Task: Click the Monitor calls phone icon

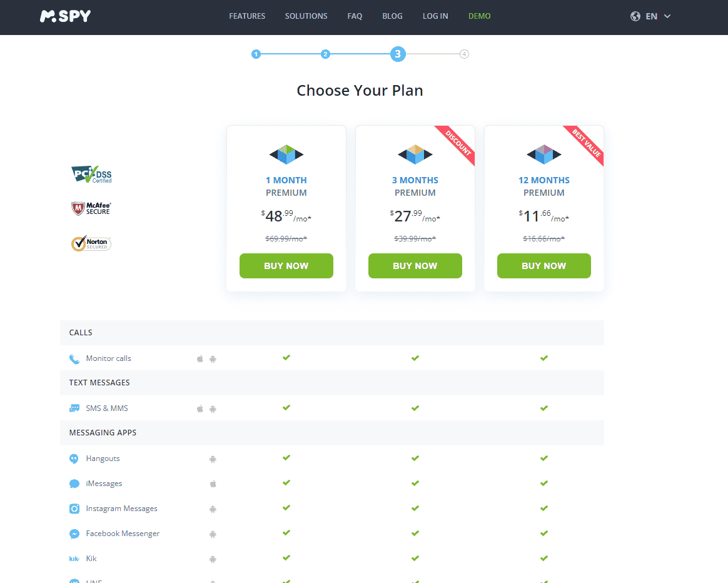Action: 74,358
